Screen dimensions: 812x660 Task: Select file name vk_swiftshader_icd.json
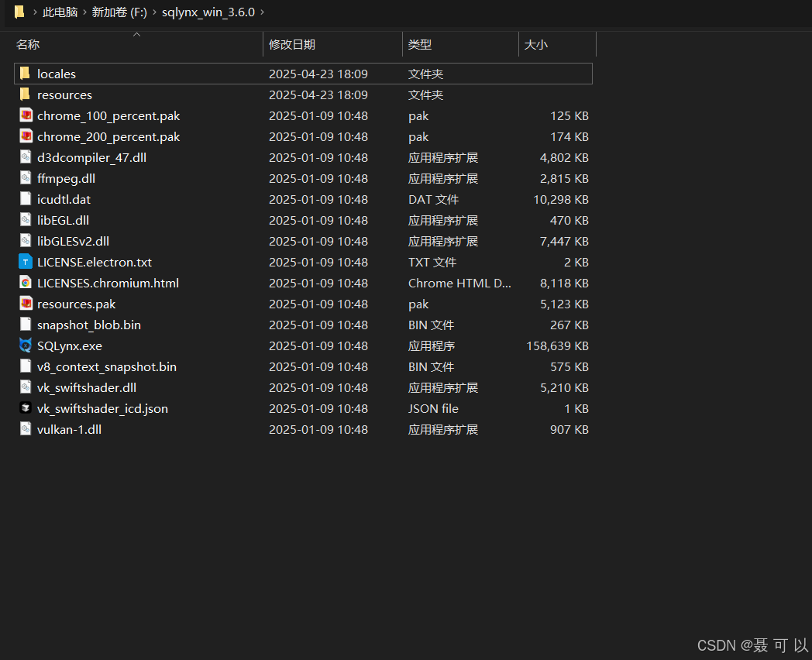click(102, 408)
